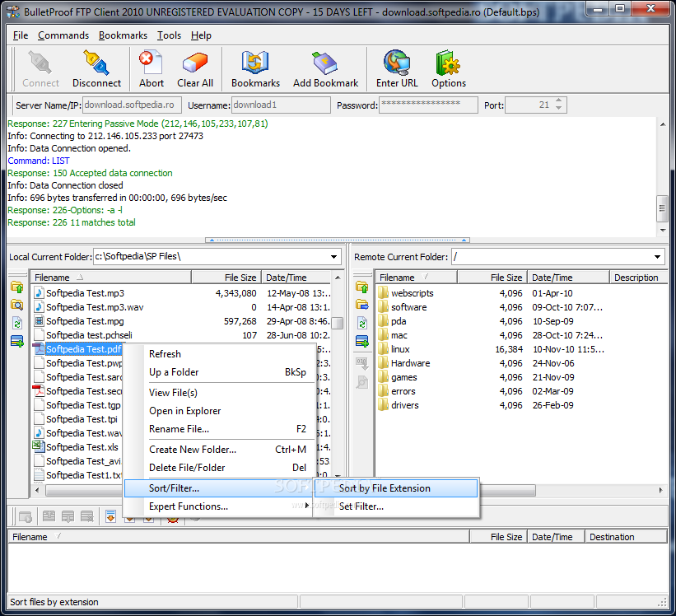Viewport: 676px width, 616px height.
Task: Click the Username field
Action: (x=281, y=105)
